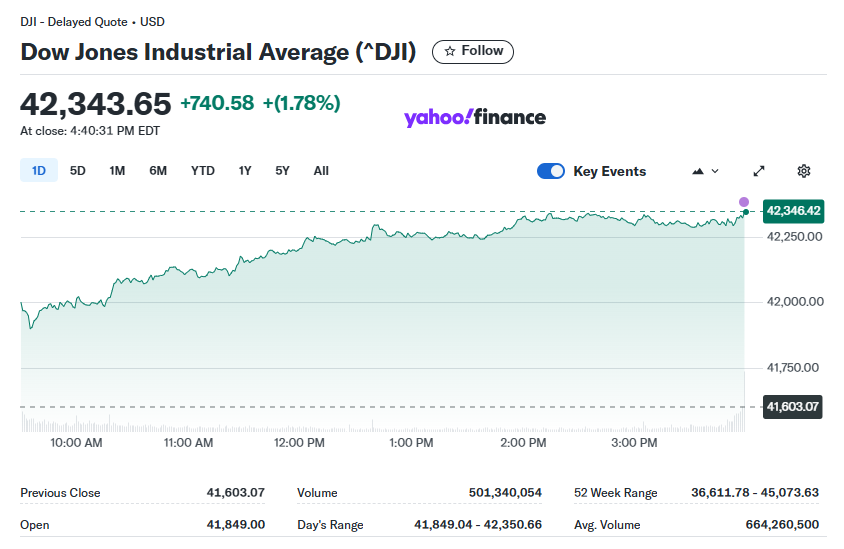Expand chart to full screen view
Screen dimensions: 844x549
[759, 171]
